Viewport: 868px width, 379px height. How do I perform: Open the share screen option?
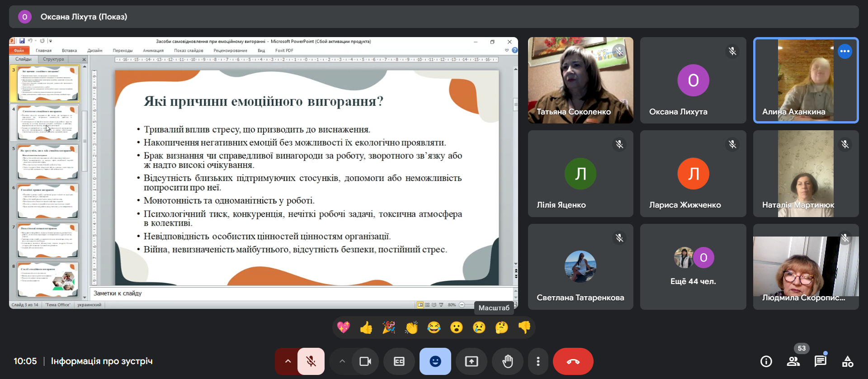click(x=472, y=361)
